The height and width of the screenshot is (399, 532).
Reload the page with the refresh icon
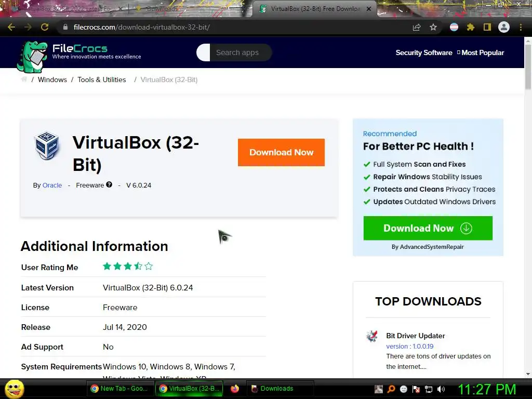[45, 27]
